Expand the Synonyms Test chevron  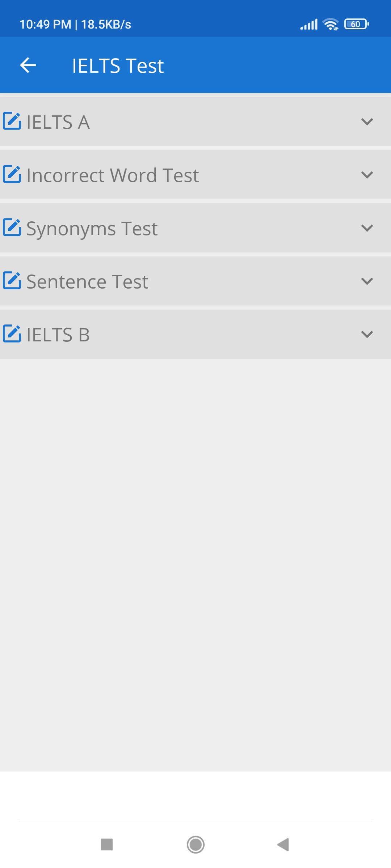367,228
